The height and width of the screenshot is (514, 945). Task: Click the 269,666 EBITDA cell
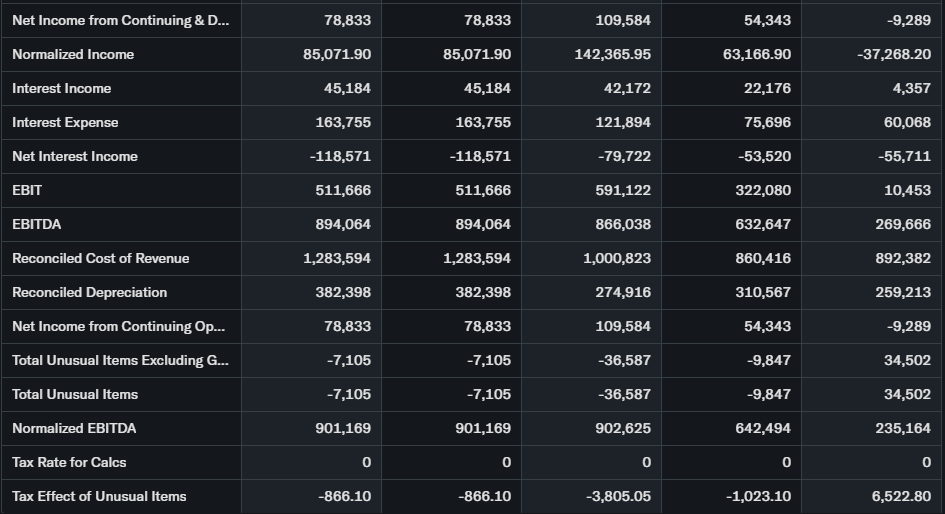coord(903,224)
